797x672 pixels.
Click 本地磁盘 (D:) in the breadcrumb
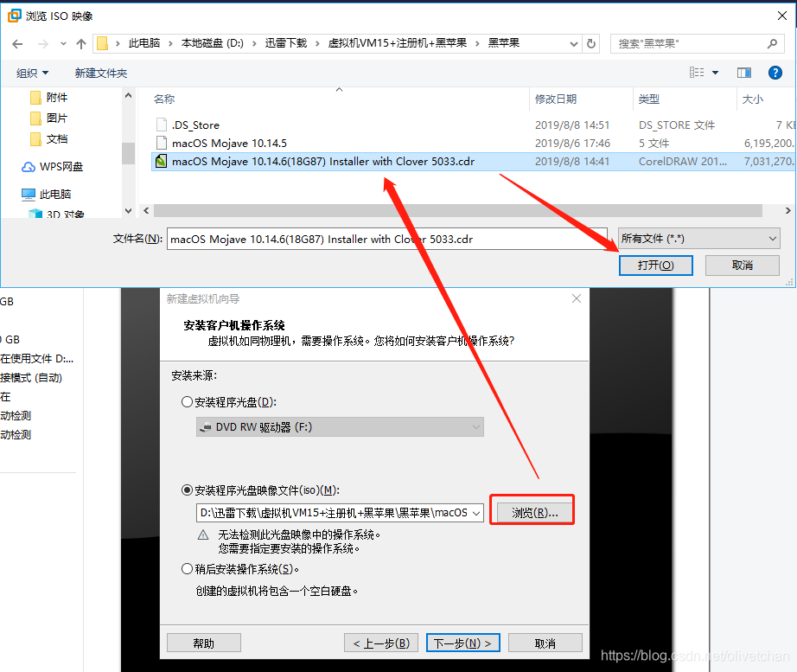(213, 43)
